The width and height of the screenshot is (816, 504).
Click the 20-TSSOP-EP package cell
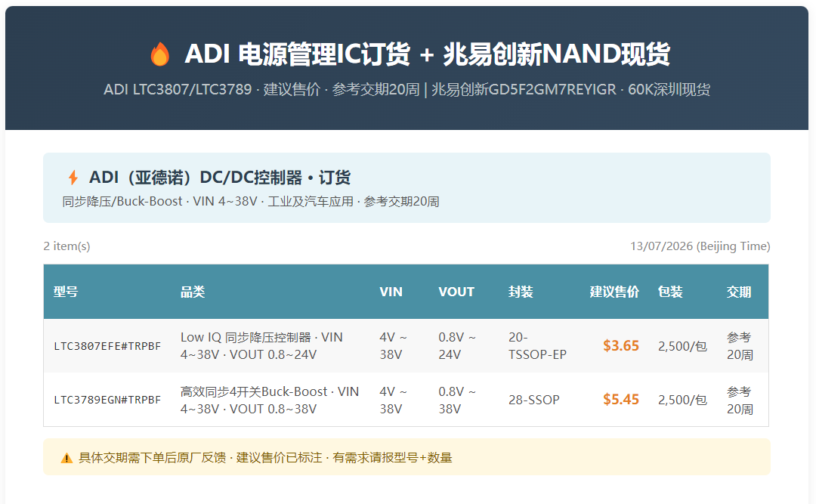point(538,346)
